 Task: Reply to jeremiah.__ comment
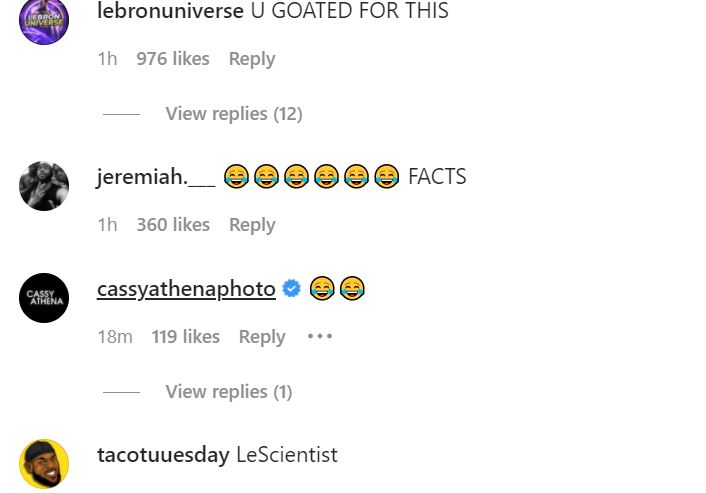point(252,225)
